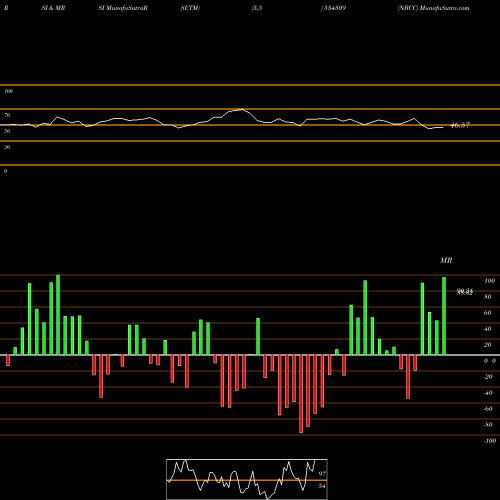Click the 0 label on RSI left axis
Screen dimensions: 500x500
(x=5, y=171)
